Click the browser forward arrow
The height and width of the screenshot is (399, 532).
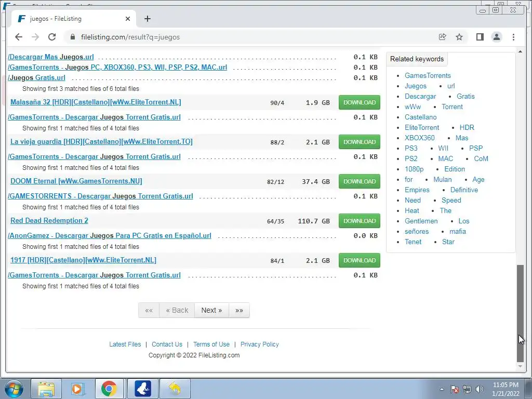(35, 37)
